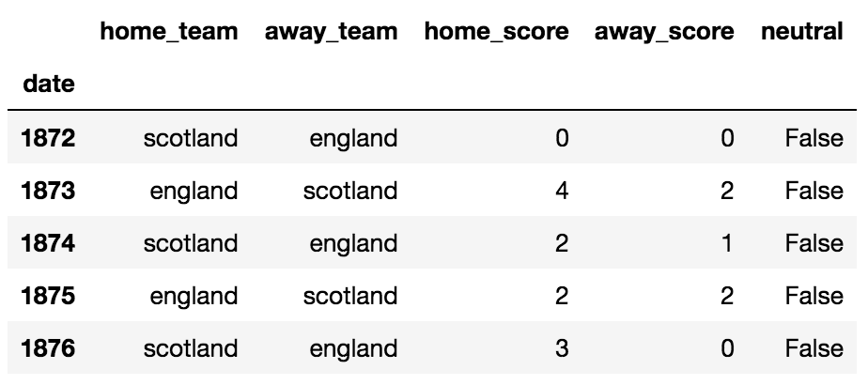Click the home_score column header
This screenshot has height=385, width=868.
click(x=496, y=31)
